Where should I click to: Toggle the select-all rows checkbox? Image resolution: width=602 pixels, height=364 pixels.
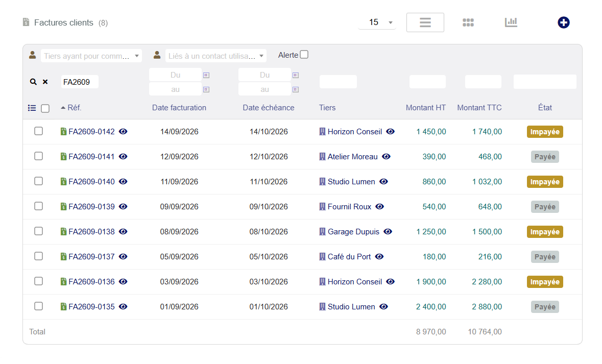pos(45,108)
